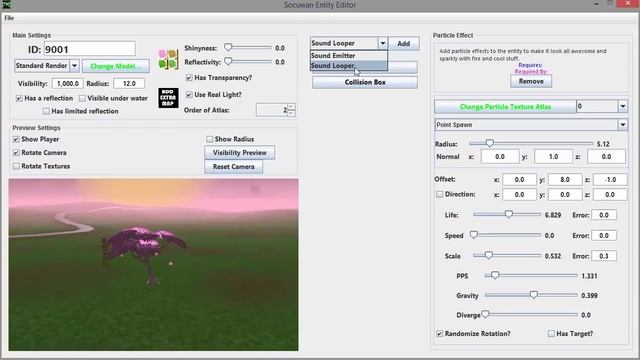This screenshot has width=640, height=360.
Task: Toggle Use Real Light checkbox
Action: 189,95
